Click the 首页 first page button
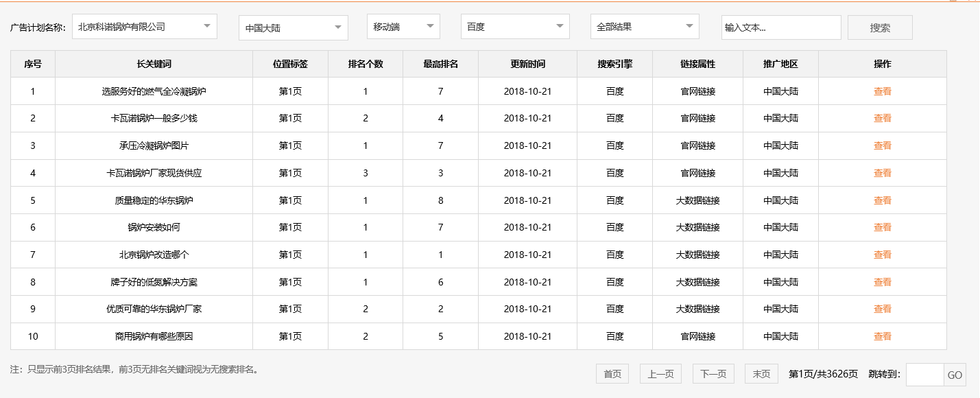Viewport: 980px width, 398px height. [x=611, y=373]
